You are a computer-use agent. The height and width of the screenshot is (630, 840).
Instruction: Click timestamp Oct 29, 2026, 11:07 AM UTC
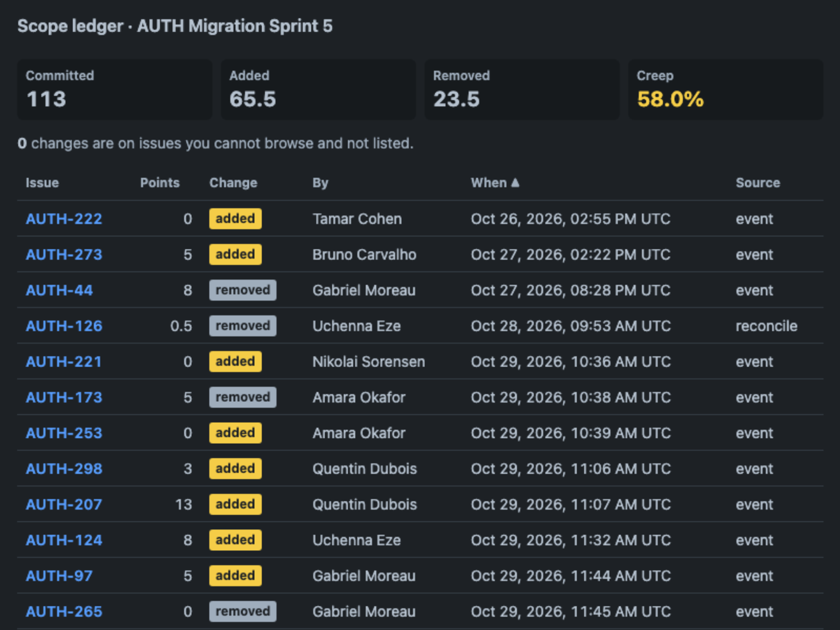(570, 505)
